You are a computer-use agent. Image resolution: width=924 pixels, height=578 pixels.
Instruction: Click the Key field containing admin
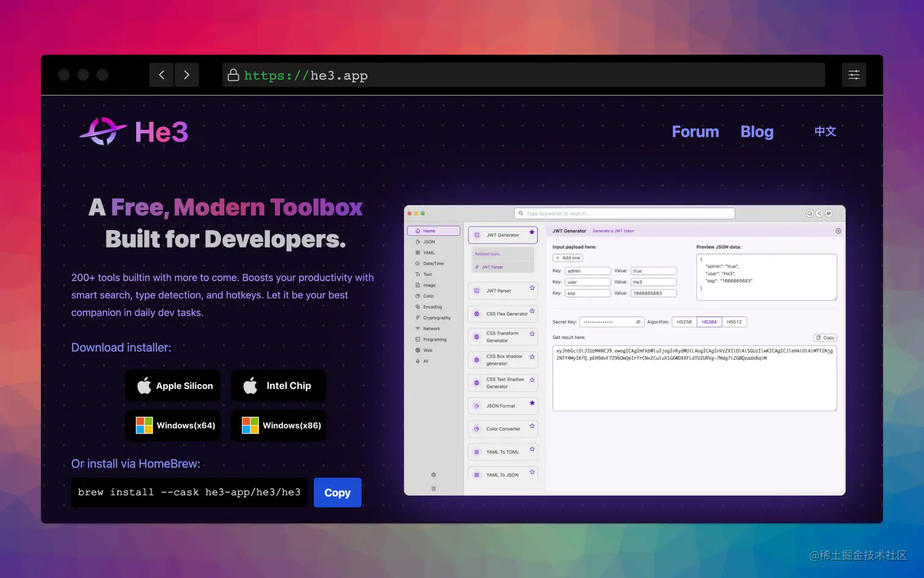pyautogui.click(x=587, y=270)
